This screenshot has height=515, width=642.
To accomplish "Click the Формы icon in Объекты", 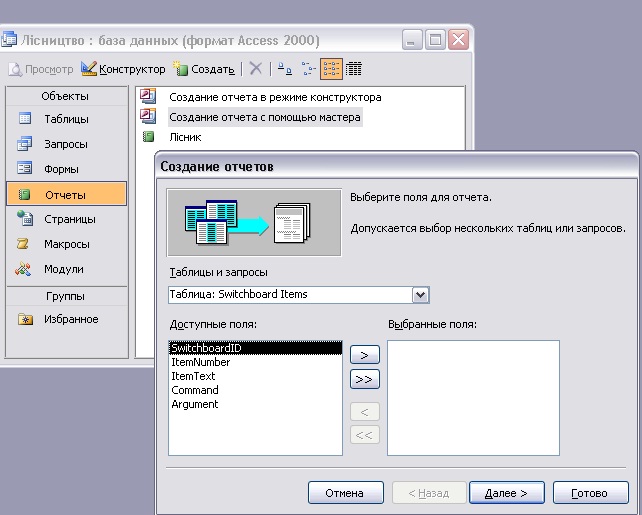I will [x=25, y=168].
